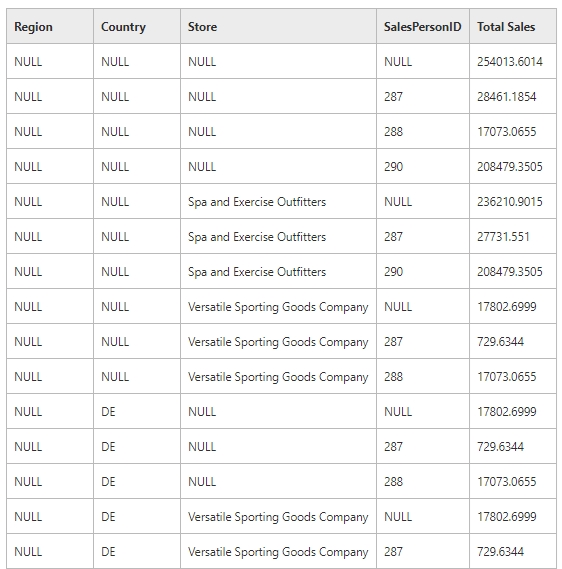Click the Country column header
The height and width of the screenshot is (569, 562).
point(137,26)
